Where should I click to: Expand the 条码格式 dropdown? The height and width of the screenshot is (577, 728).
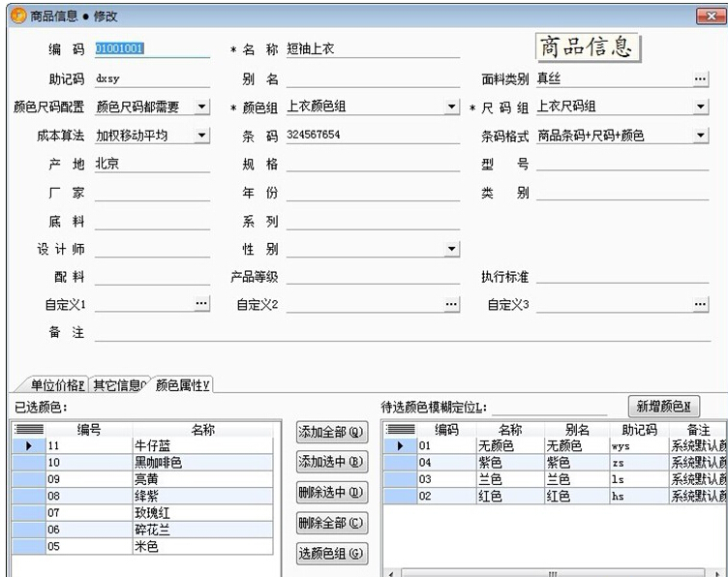click(x=700, y=136)
